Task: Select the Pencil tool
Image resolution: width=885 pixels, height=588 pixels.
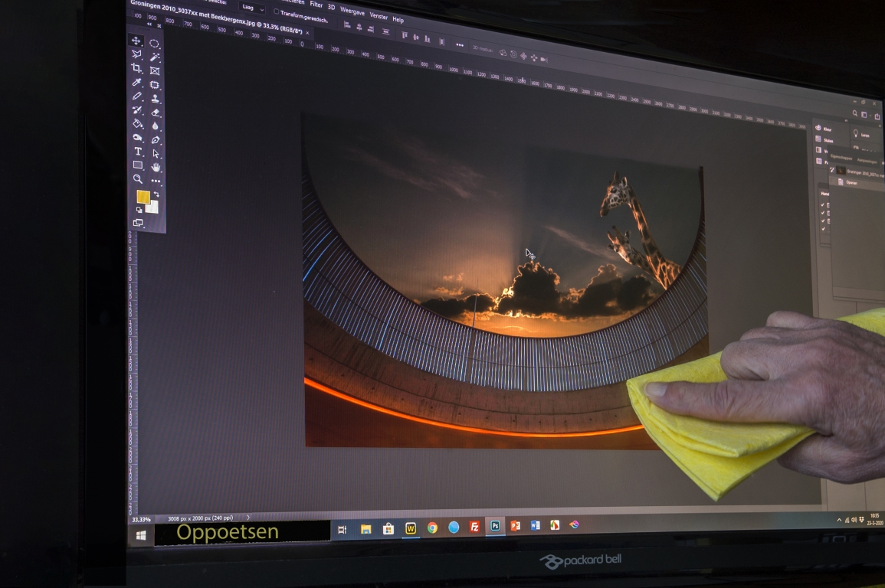Action: pos(136,96)
